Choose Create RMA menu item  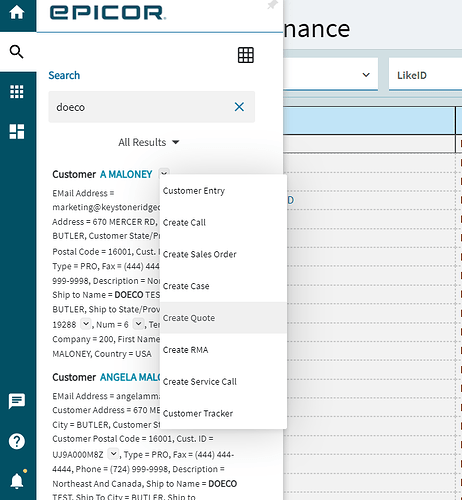pos(223,350)
